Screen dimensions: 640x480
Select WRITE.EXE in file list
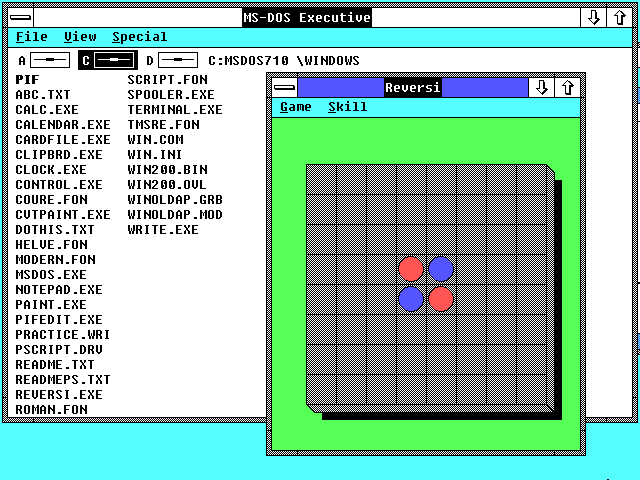[163, 230]
